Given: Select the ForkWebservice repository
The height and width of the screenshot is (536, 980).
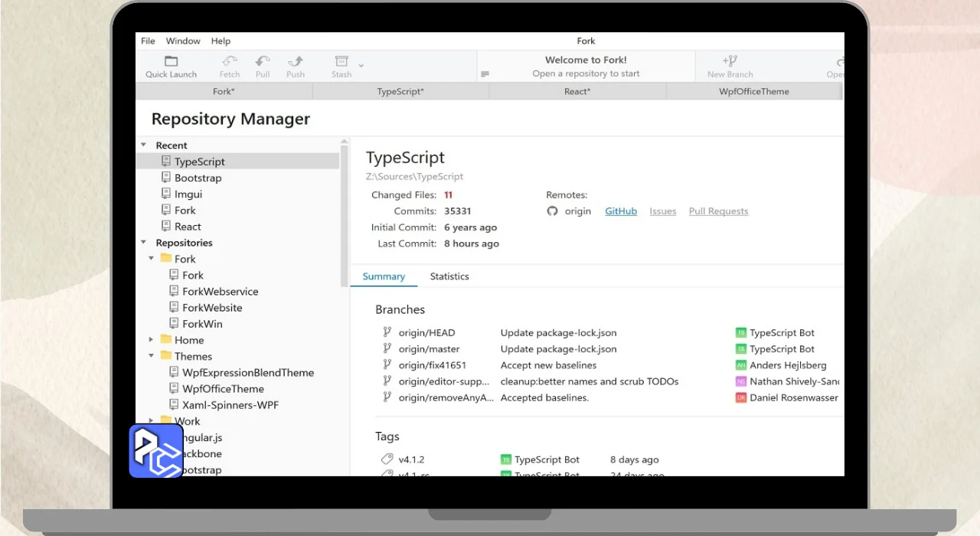Looking at the screenshot, I should point(220,292).
